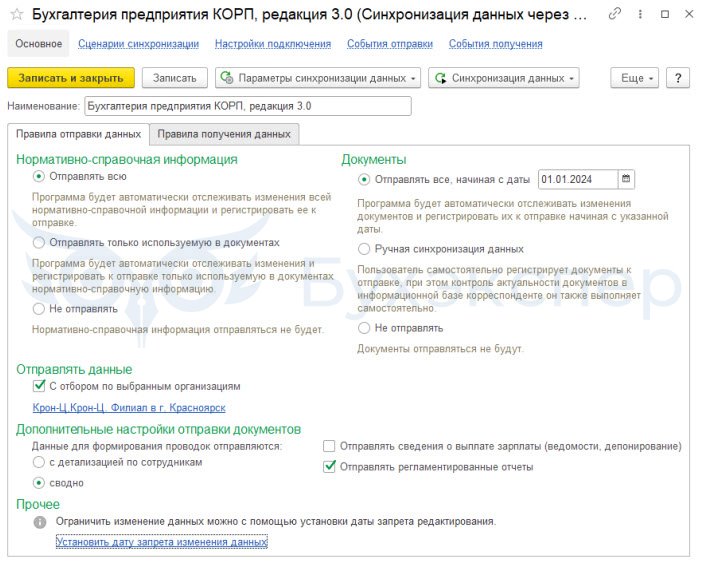Click the date field 01.01.2024
Image resolution: width=703 pixels, height=564 pixels.
point(577,179)
